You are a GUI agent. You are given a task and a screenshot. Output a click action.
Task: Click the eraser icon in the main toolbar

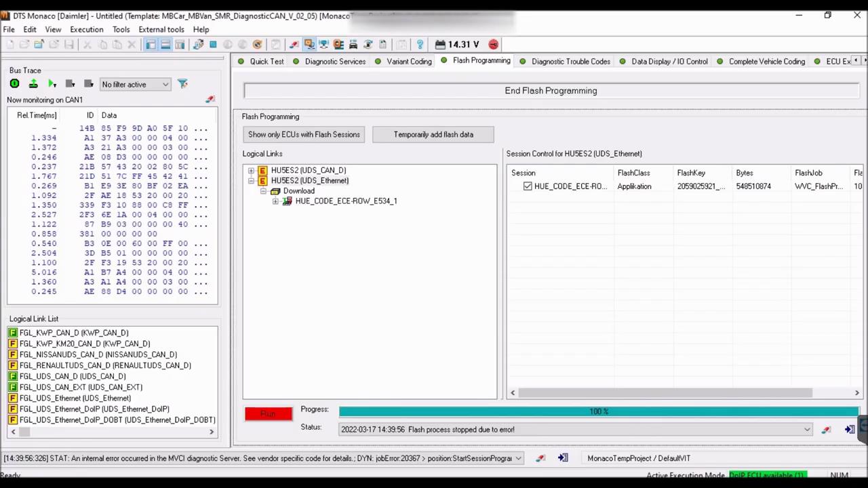(x=294, y=45)
